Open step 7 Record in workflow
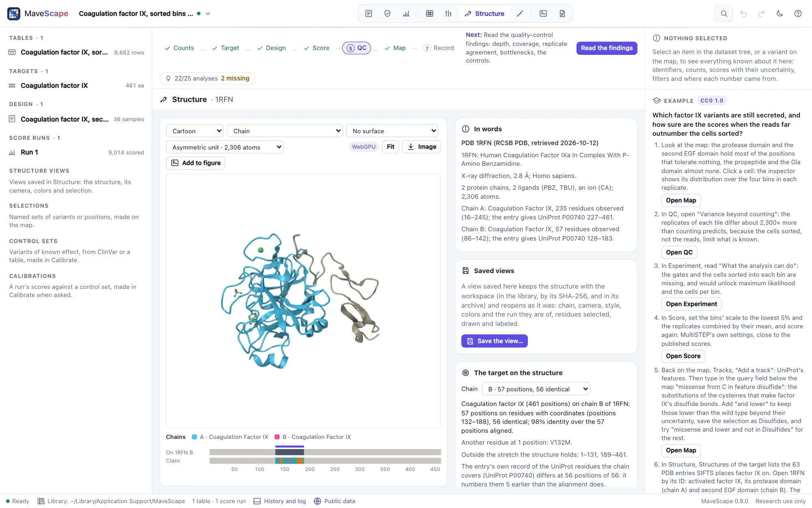 438,48
